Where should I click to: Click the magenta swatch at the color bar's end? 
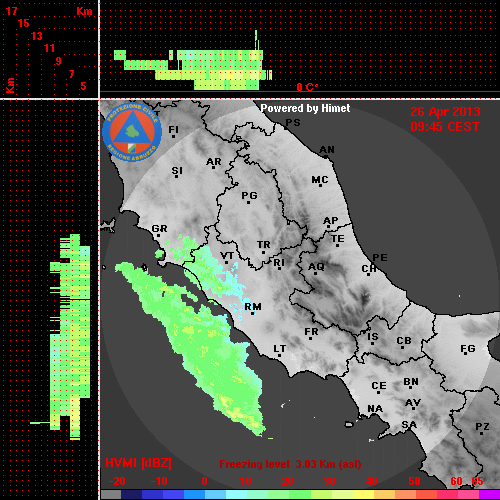[x=489, y=495]
